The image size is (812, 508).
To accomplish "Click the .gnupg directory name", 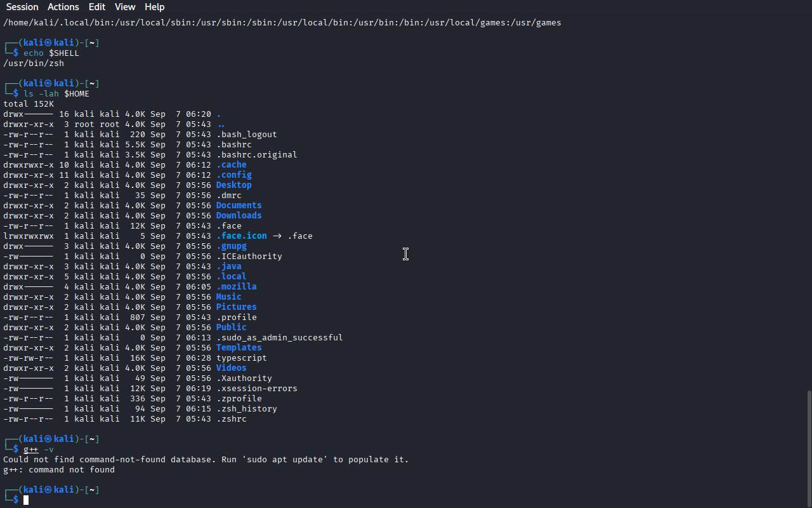I will (x=232, y=246).
